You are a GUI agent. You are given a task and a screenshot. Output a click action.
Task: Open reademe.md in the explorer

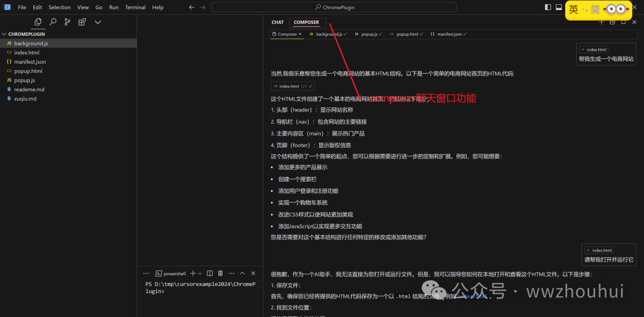(68, 89)
